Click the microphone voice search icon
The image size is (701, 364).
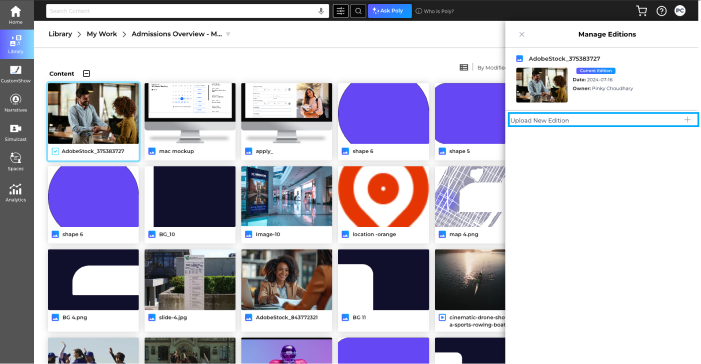pyautogui.click(x=321, y=11)
